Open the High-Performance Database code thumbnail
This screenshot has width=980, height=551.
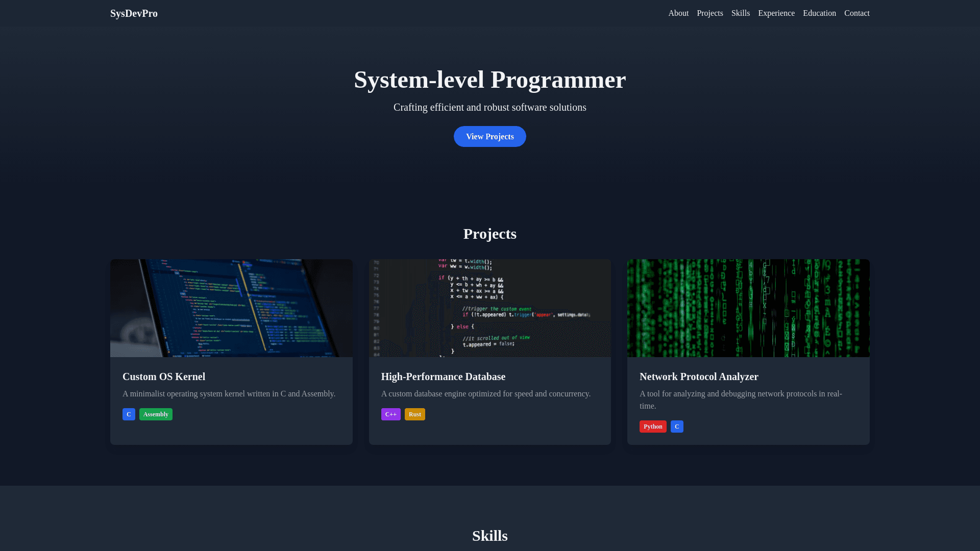(x=489, y=308)
